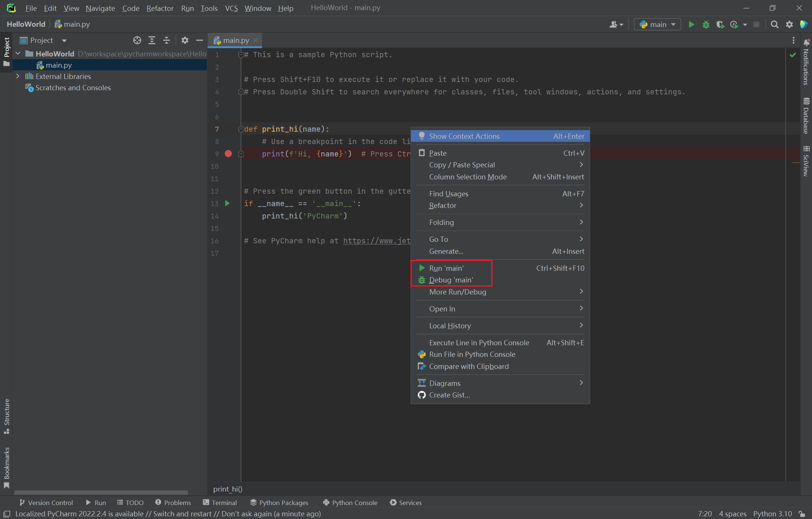This screenshot has width=812, height=519.
Task: Open Notifications side panel
Action: coord(806,62)
